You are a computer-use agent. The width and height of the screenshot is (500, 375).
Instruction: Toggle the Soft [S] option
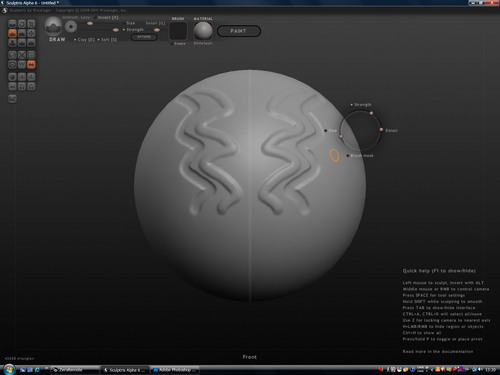107,39
